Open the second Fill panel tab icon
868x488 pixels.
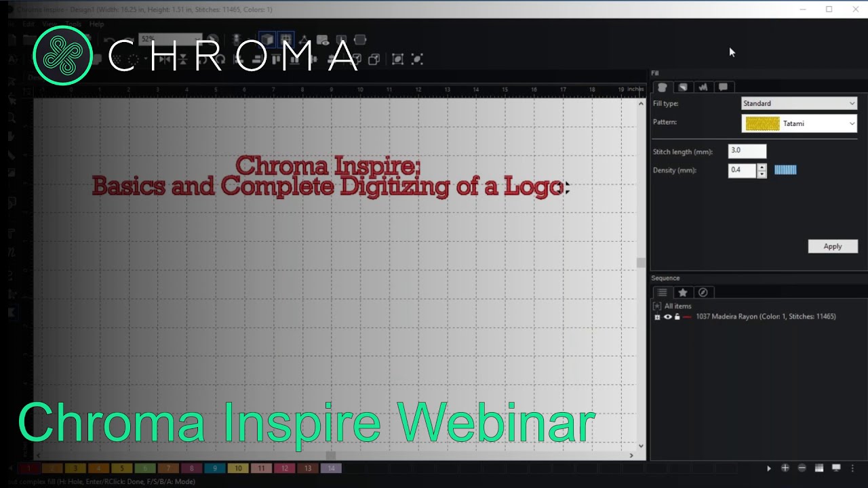click(x=683, y=87)
